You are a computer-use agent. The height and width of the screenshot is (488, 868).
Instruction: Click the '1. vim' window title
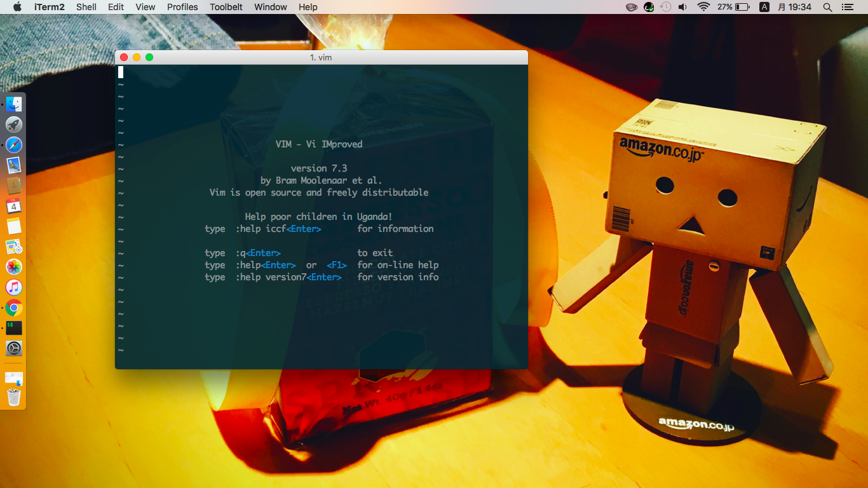click(321, 57)
